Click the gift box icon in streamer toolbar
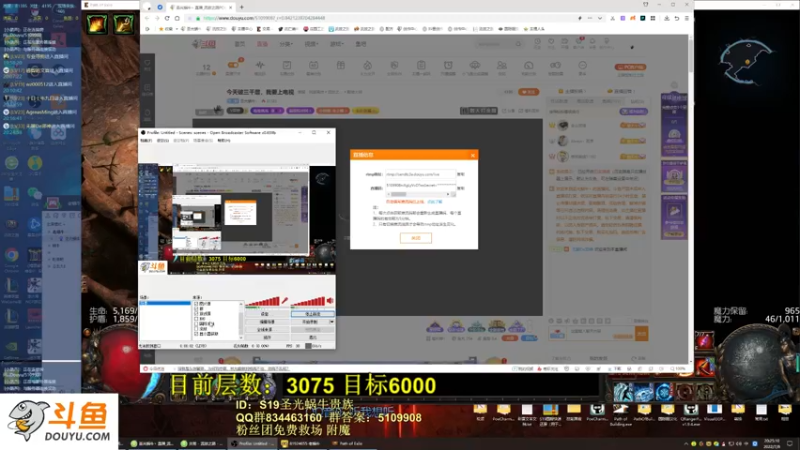 [x=340, y=65]
